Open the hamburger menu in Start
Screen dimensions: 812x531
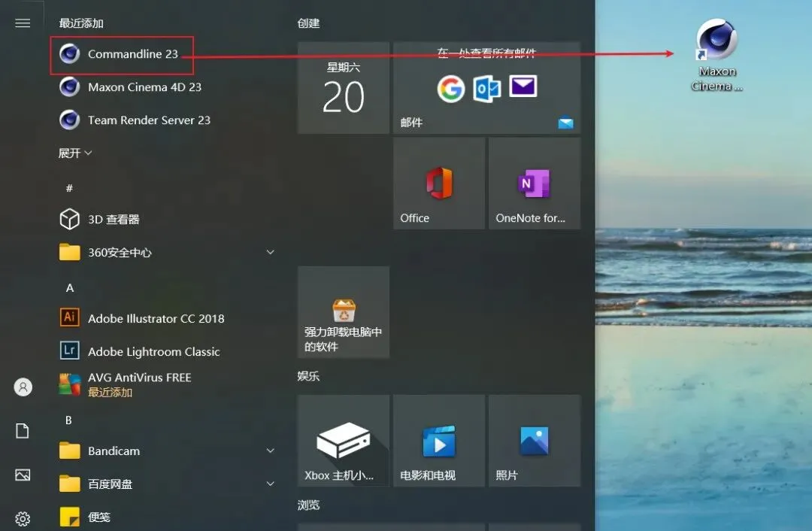coord(23,23)
